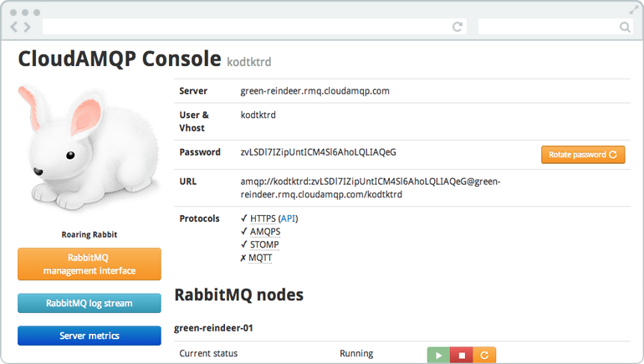Click the Protocols row label
Image resolution: width=644 pixels, height=364 pixels.
point(199,218)
